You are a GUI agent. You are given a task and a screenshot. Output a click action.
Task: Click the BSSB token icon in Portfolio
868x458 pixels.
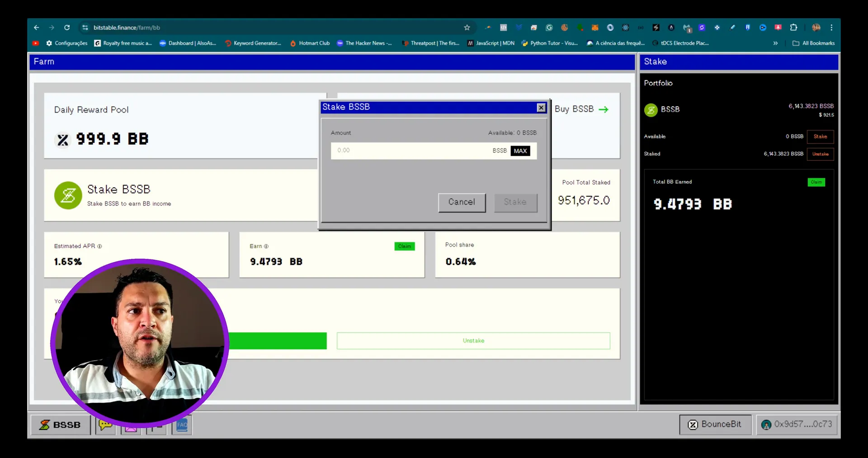[651, 110]
